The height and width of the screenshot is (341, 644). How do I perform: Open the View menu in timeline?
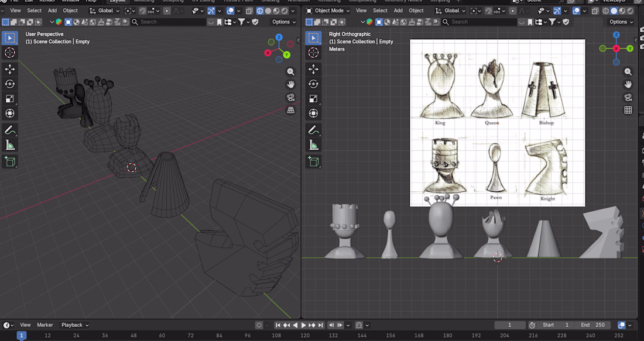pos(25,325)
